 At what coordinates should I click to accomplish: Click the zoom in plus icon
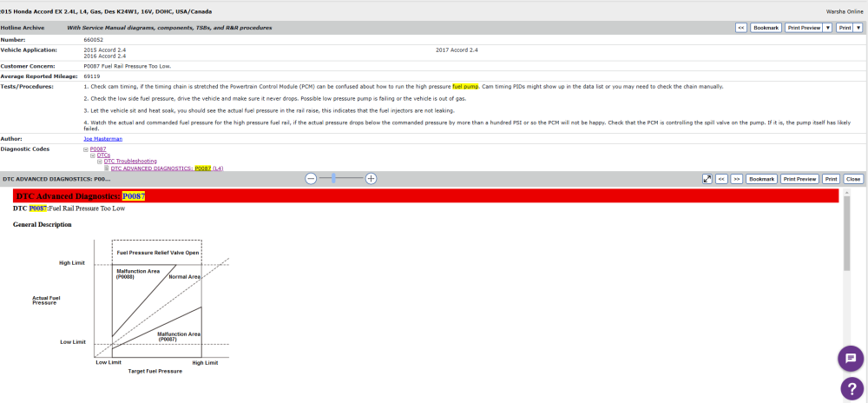(371, 178)
